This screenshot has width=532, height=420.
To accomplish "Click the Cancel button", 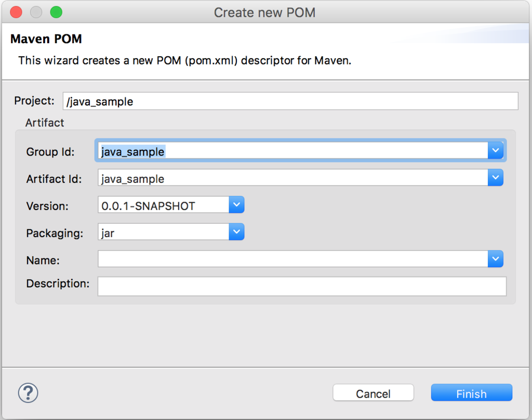I will [373, 393].
